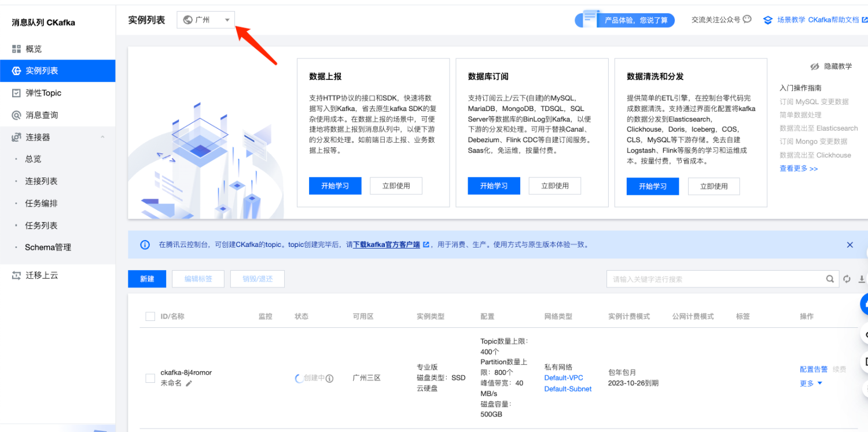Click the 交流关注公众号 chat icon
This screenshot has height=432, width=868.
tap(747, 19)
